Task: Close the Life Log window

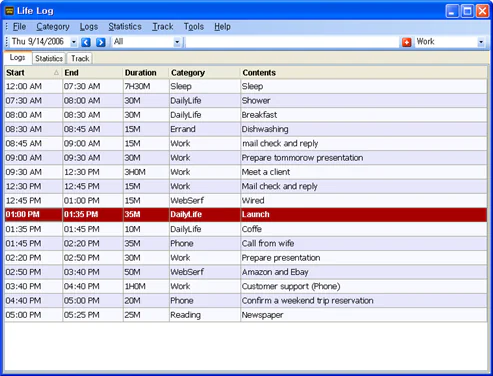Action: [x=483, y=11]
